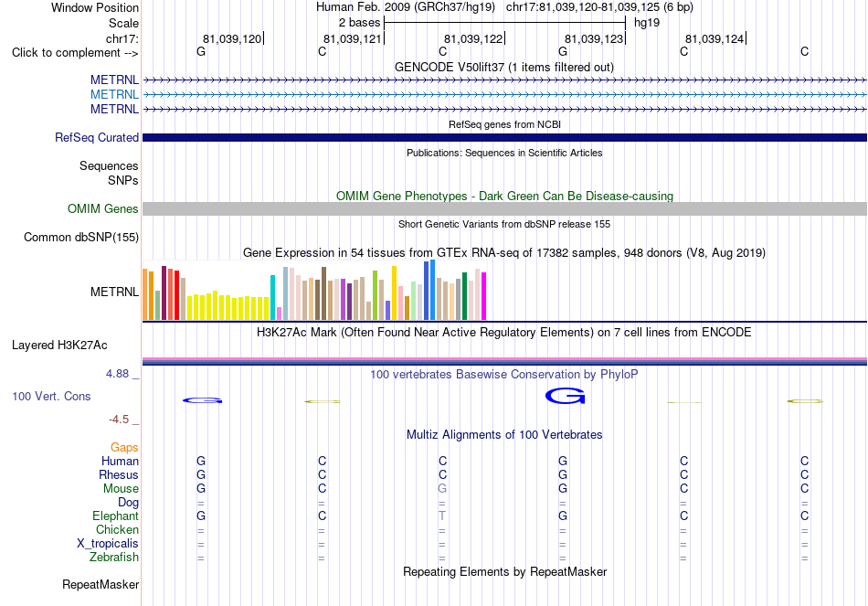Screen dimensions: 868x606
Task: Click the dark blue RefSeq Curated gene bar
Action: (x=505, y=137)
